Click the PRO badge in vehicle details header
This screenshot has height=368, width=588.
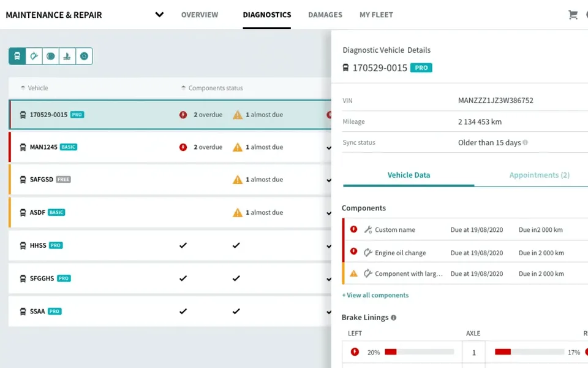tap(421, 68)
